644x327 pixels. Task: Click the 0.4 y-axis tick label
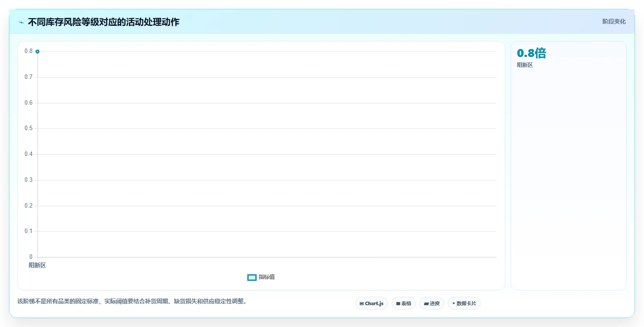[29, 154]
